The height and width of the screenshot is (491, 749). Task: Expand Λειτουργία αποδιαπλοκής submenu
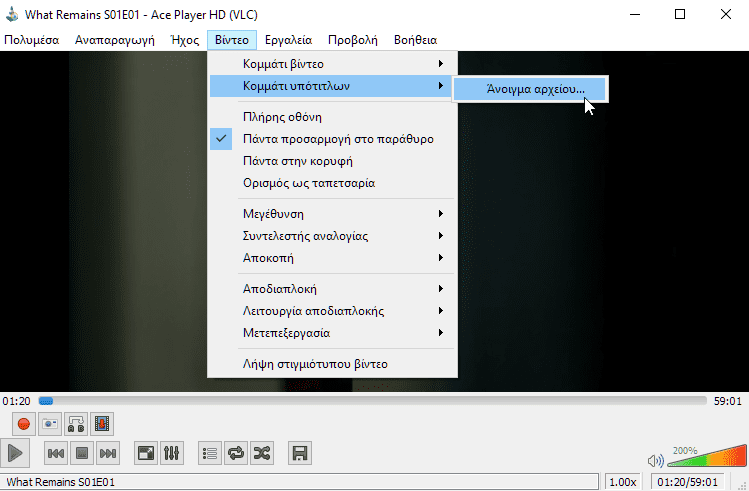pos(332,311)
